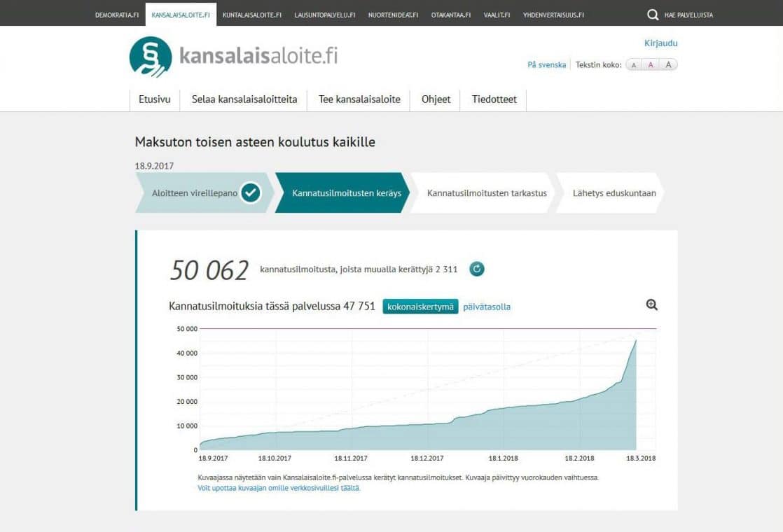The image size is (783, 532).
Task: Open the embed chart link 'Voit upottaa kuvaajan'
Action: click(279, 488)
